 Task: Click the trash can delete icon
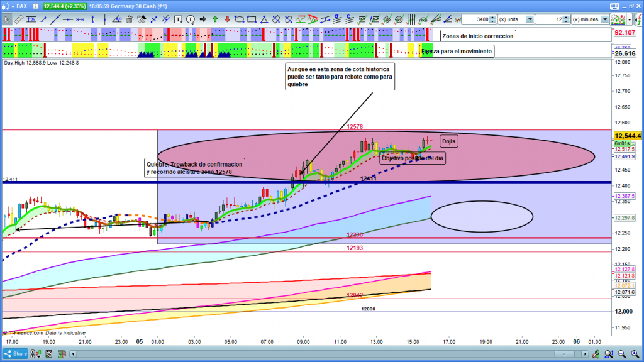coord(129,19)
